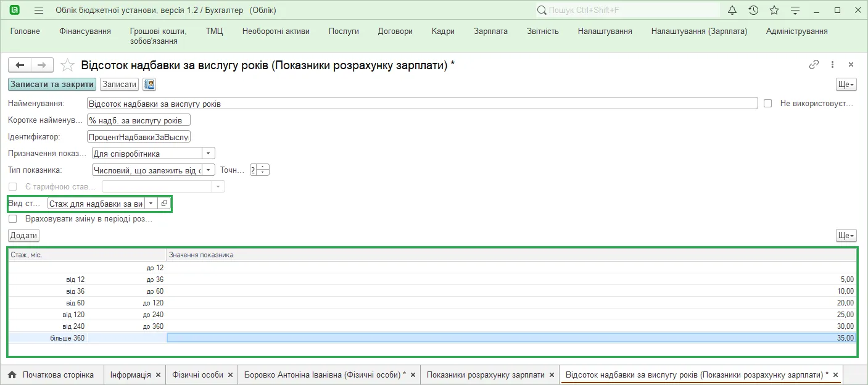The width and height of the screenshot is (868, 385).
Task: Go forward with right arrow button
Action: pyautogui.click(x=42, y=65)
